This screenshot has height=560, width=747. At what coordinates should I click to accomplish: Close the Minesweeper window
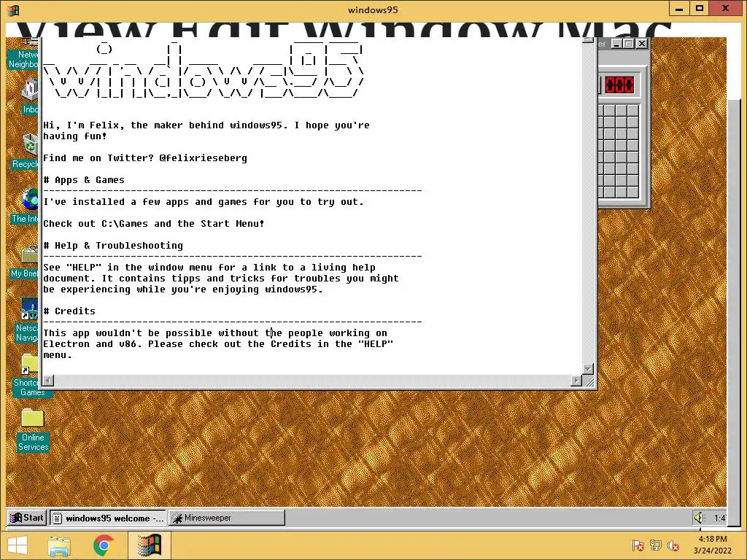click(x=642, y=44)
